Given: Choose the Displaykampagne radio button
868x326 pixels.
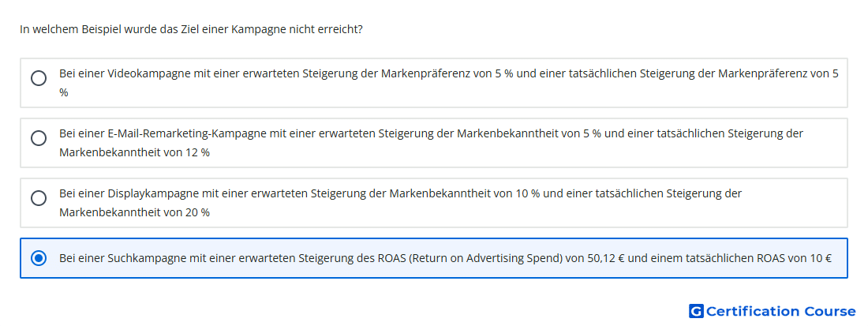Looking at the screenshot, I should [x=39, y=198].
